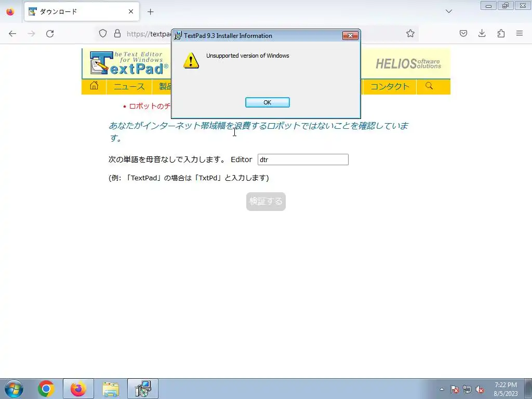532x399 pixels.
Task: Click the site security padlock icon
Action: 117,33
